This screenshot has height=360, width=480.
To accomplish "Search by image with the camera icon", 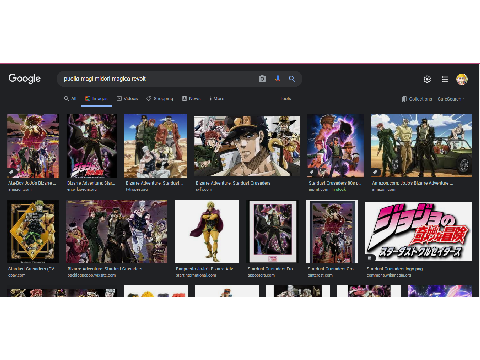I will tap(262, 79).
